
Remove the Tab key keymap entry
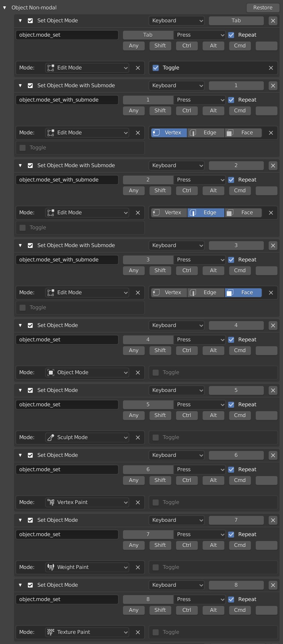click(x=273, y=21)
